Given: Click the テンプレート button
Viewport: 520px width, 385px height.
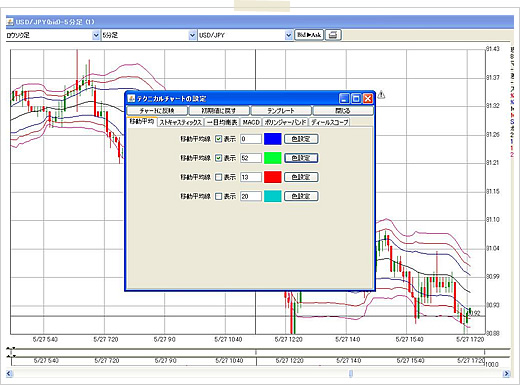Looking at the screenshot, I should tap(281, 110).
